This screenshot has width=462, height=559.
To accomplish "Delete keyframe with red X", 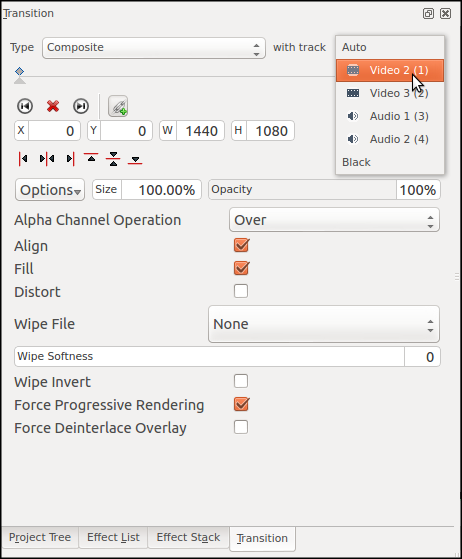I will tap(53, 106).
